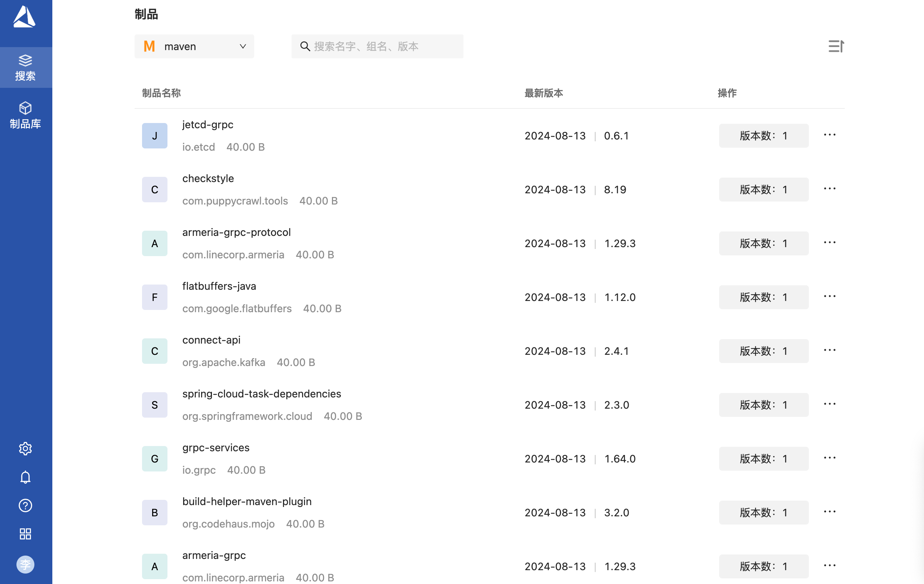Open the armeria-grpc-protocol artifact
Screen dimensions: 924x584
click(236, 232)
